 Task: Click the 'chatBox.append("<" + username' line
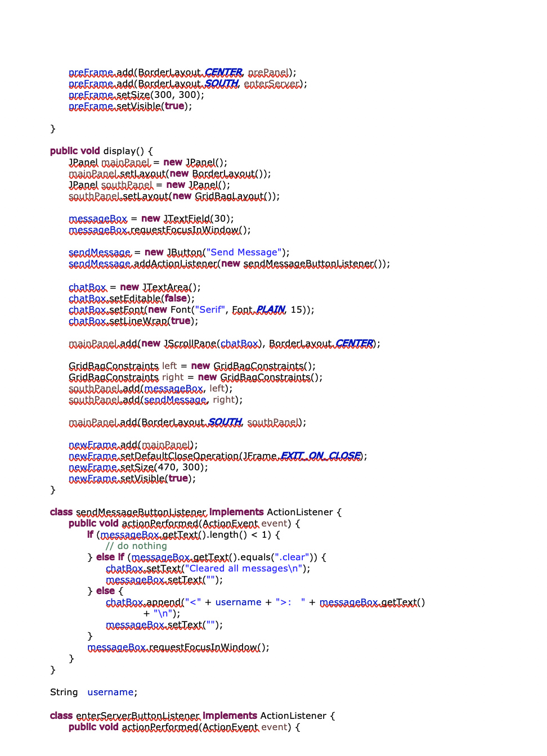coord(266,602)
